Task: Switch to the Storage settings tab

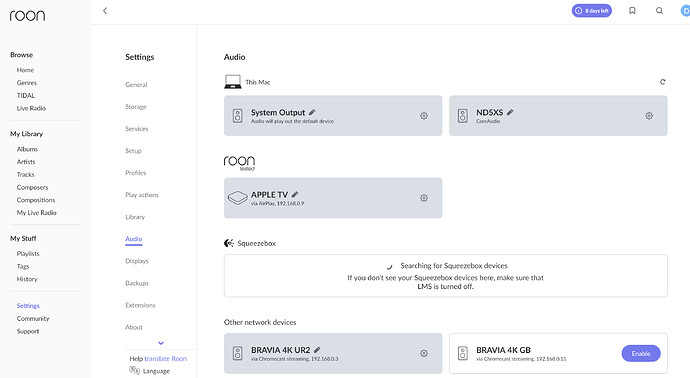Action: 136,106
